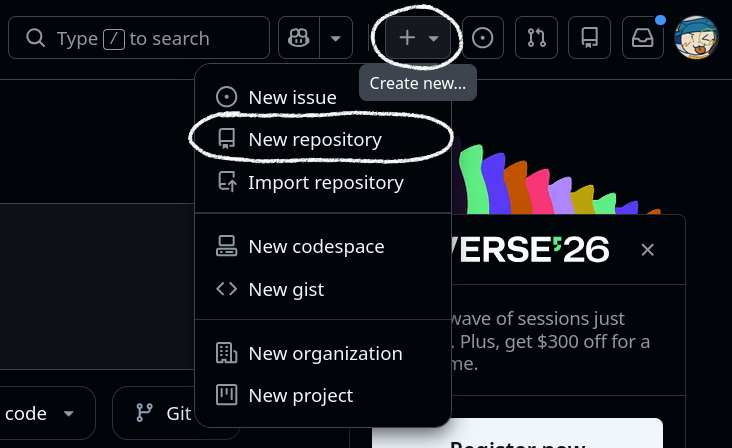Select New issue from the menu
The image size is (732, 448).
coord(323,98)
